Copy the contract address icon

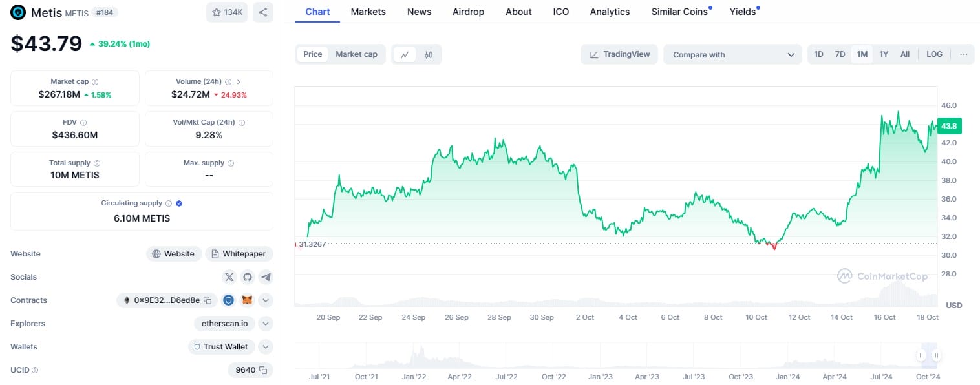click(208, 300)
